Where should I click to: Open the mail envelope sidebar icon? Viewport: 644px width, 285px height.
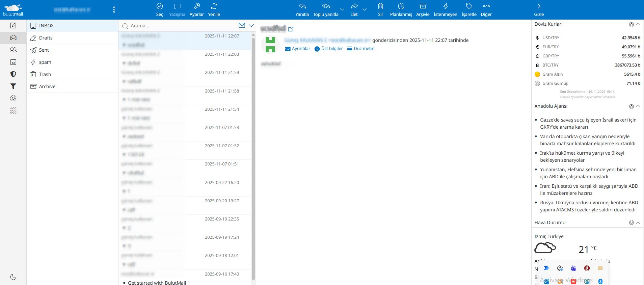click(13, 37)
